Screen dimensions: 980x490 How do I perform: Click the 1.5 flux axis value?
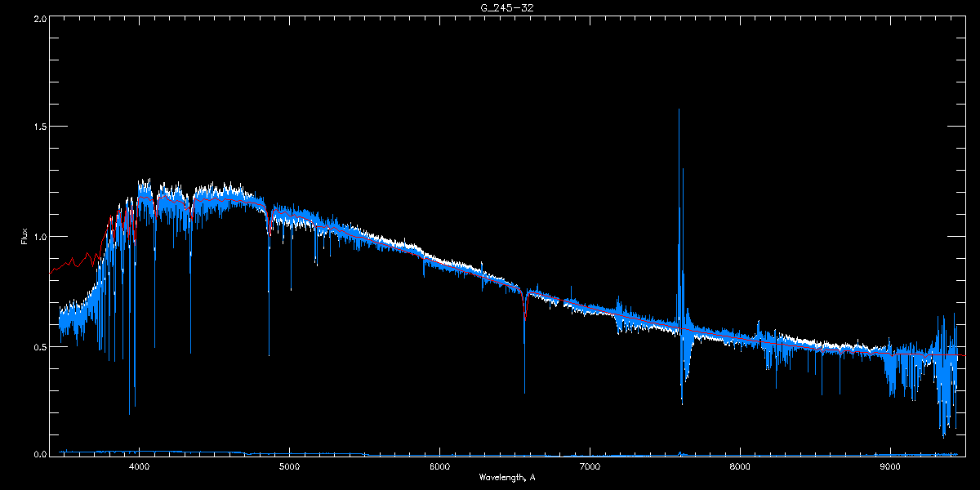pos(39,127)
